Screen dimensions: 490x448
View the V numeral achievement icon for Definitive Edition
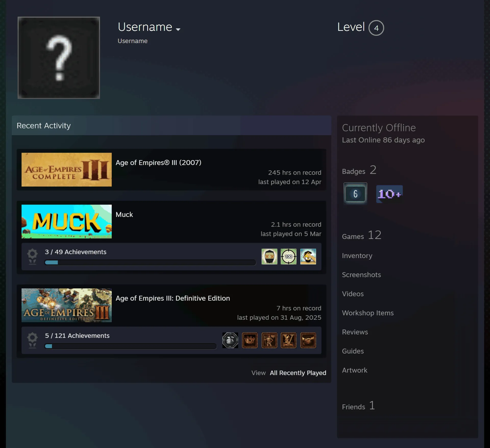pos(289,340)
